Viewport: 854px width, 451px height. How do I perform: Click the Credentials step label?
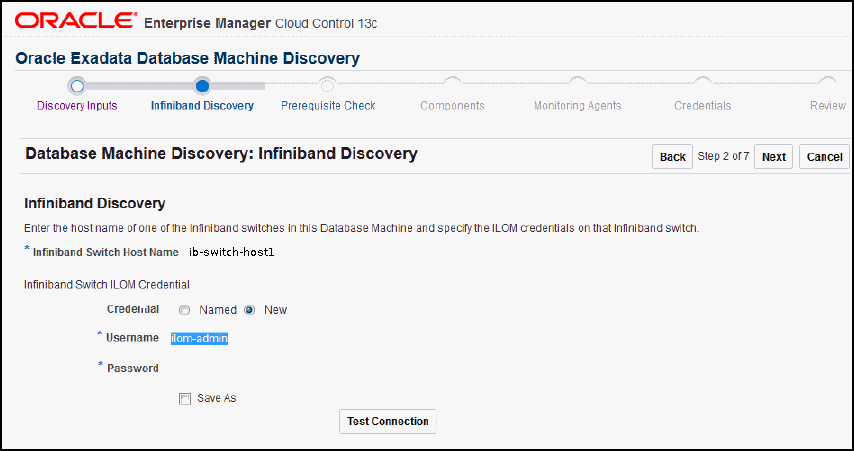[703, 106]
